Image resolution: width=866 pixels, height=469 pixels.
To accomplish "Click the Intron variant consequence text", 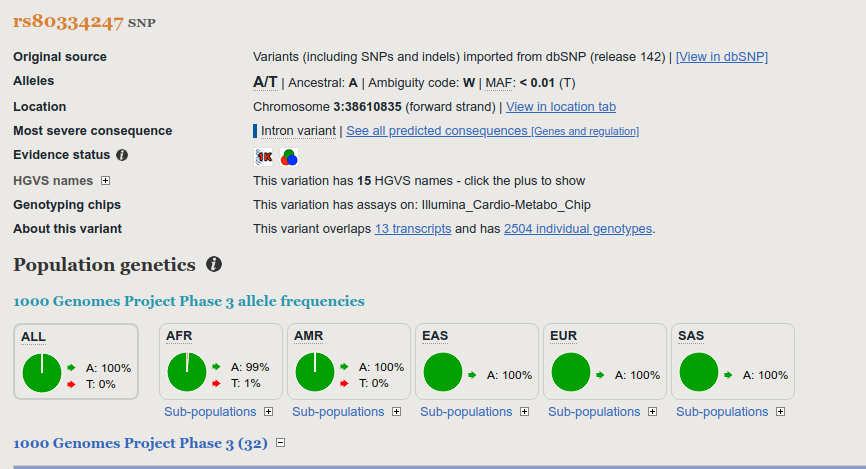I will click(298, 131).
